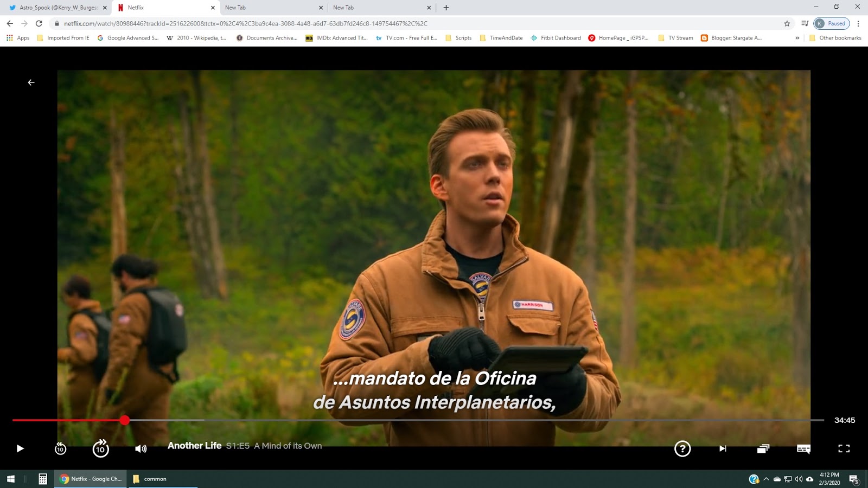
Task: Play the paused Netflix video
Action: tap(20, 448)
